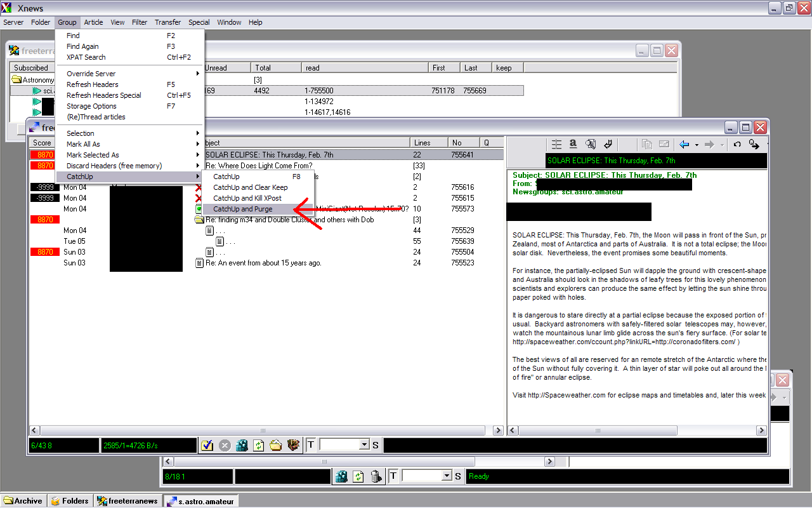Click the trash can icon in lower toolbar

(376, 476)
